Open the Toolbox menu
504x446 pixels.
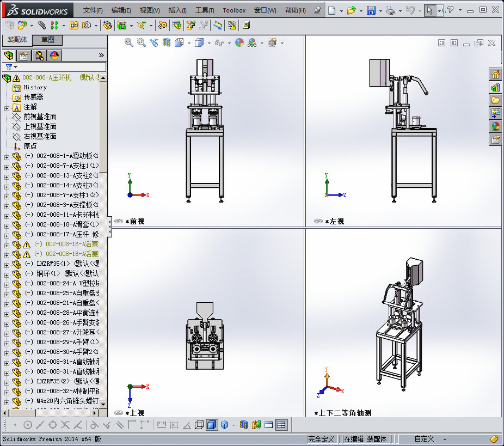coord(234,10)
